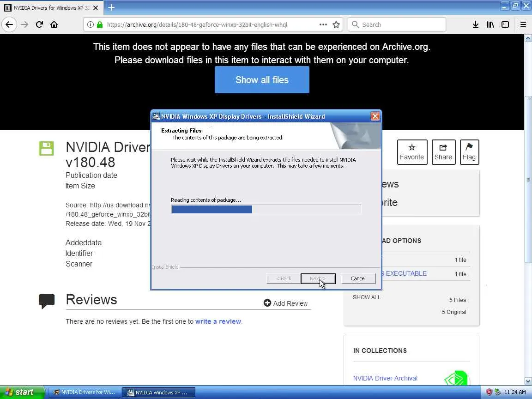Click the scrollbar down arrow
Image resolution: width=532 pixels, height=399 pixels.
tap(528, 381)
